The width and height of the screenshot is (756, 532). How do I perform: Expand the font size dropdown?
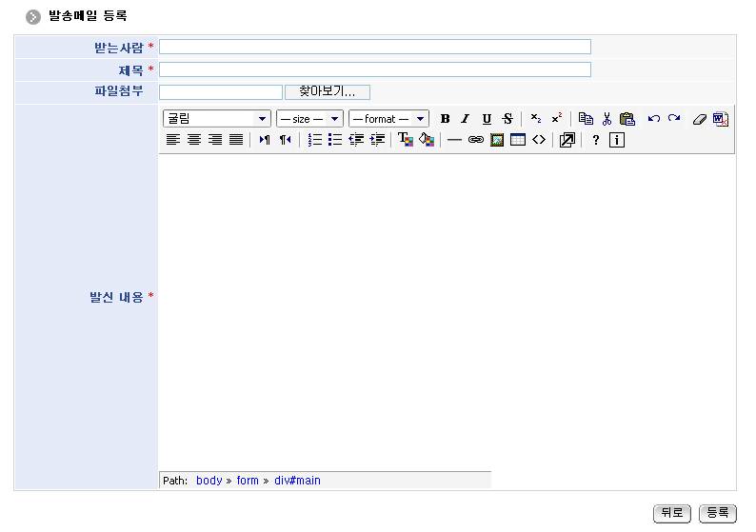(308, 119)
